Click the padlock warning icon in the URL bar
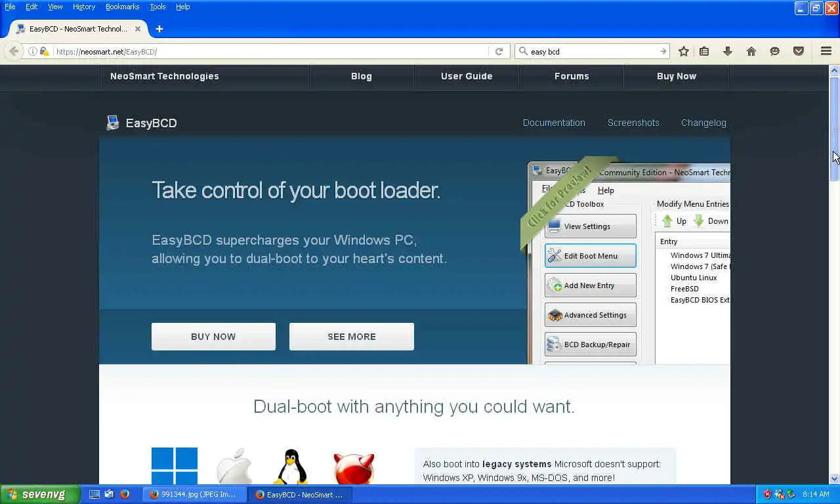Image resolution: width=840 pixels, height=504 pixels. pos(44,51)
